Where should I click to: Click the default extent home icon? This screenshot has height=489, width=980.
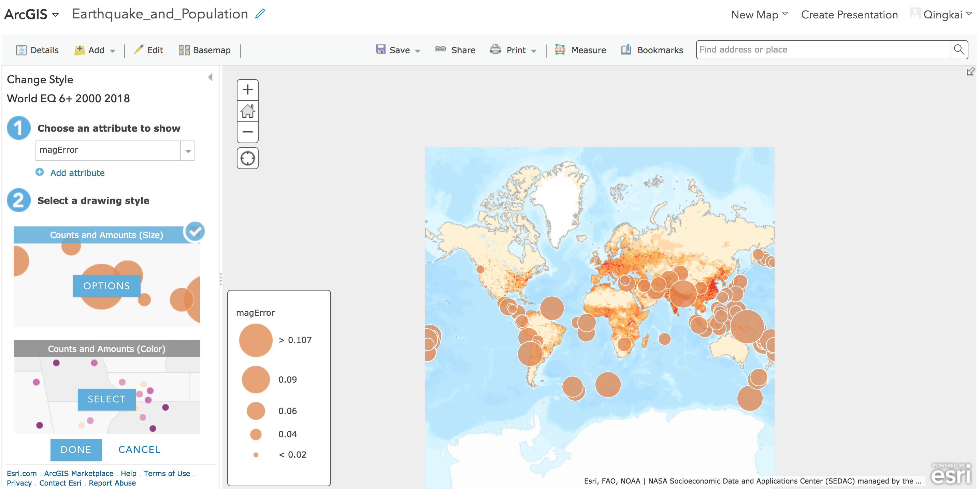[x=247, y=112]
